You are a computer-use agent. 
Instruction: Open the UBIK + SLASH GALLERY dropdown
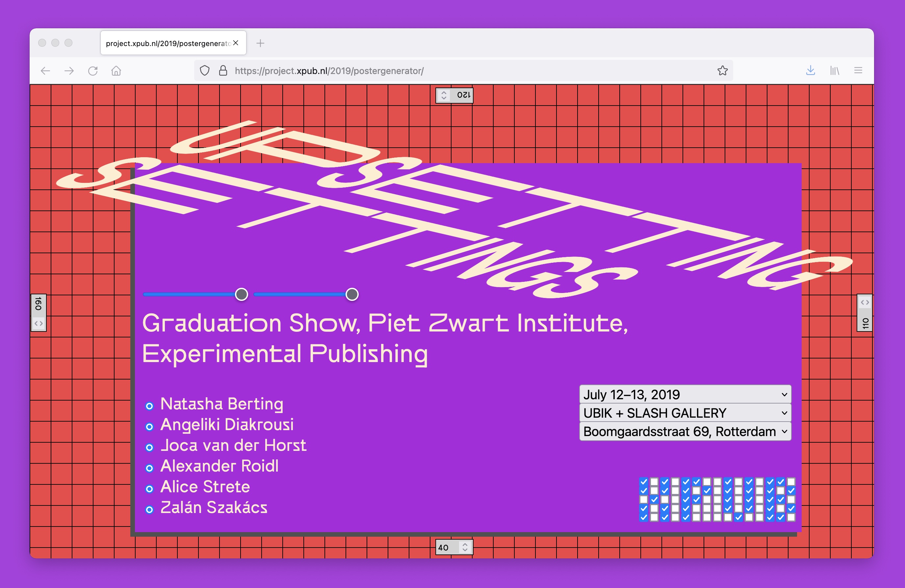(685, 413)
